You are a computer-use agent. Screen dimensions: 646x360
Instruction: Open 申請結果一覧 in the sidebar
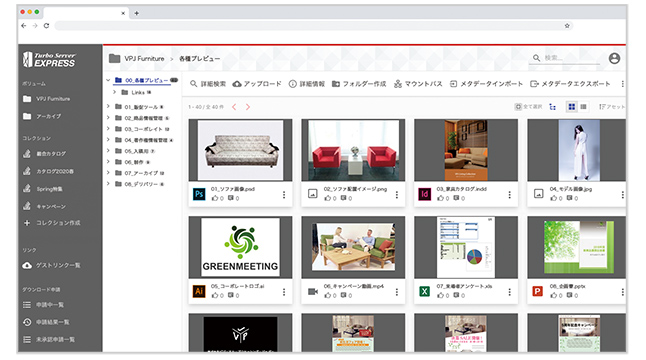click(46, 322)
